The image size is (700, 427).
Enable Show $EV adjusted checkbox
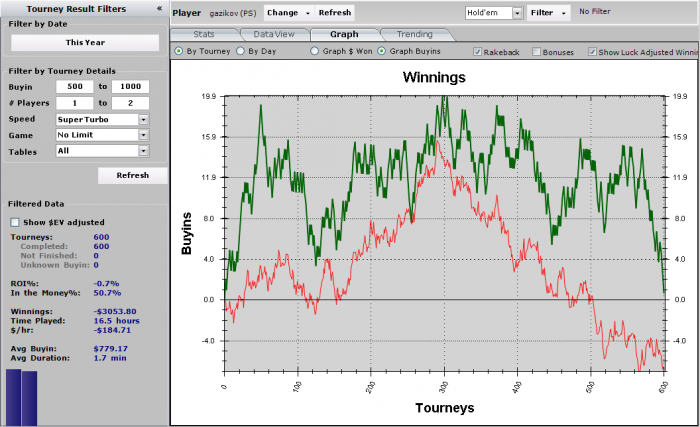tap(15, 222)
